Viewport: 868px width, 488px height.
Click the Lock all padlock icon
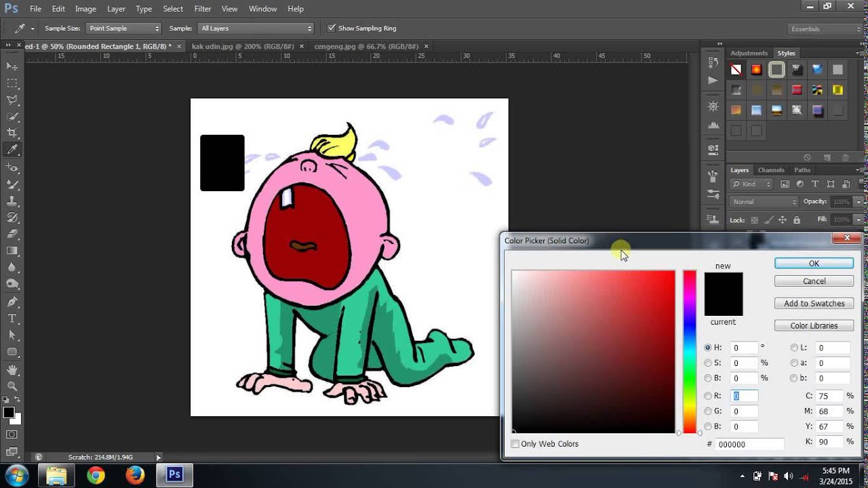(x=797, y=220)
